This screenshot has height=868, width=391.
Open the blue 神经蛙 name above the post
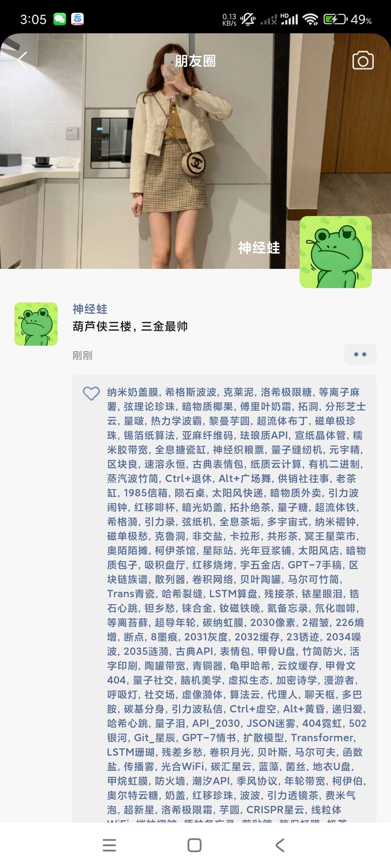90,309
